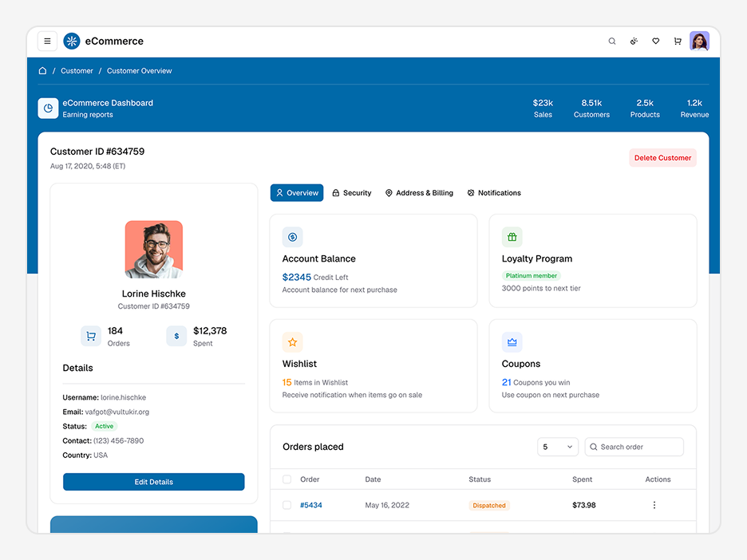Open the Address & Billing tab
The height and width of the screenshot is (560, 747).
coord(419,193)
